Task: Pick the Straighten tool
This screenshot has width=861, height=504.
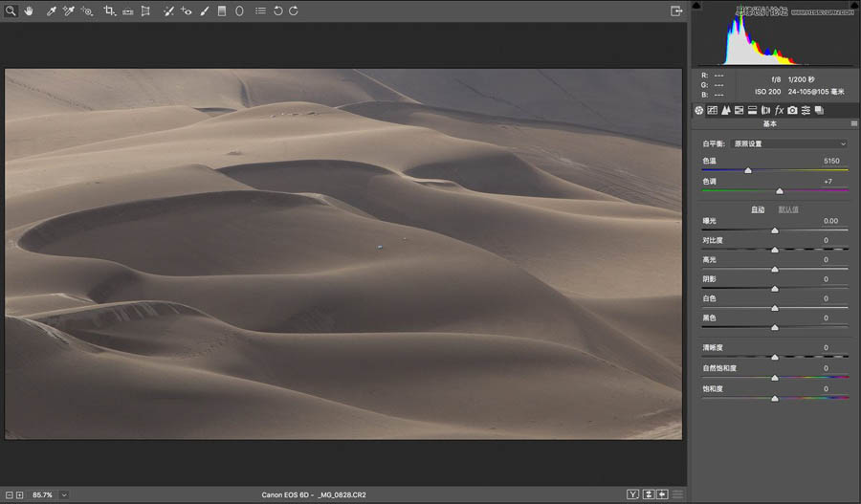Action: pos(127,11)
